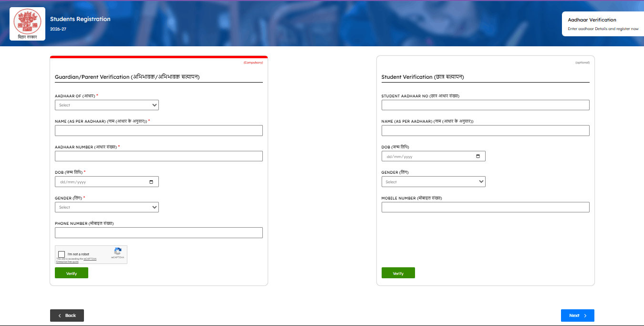Click the guardian Aadhaar Number field
The width and height of the screenshot is (644, 326).
click(x=158, y=156)
